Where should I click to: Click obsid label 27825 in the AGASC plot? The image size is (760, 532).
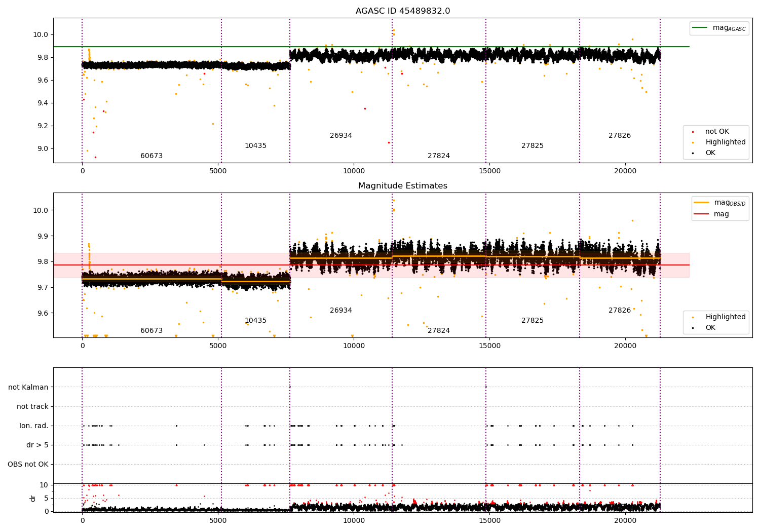pos(533,146)
